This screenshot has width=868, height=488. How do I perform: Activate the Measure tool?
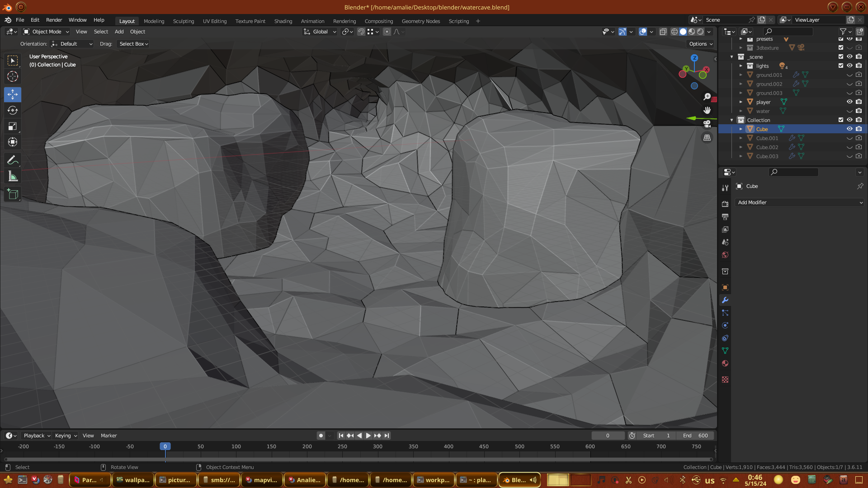[13, 177]
